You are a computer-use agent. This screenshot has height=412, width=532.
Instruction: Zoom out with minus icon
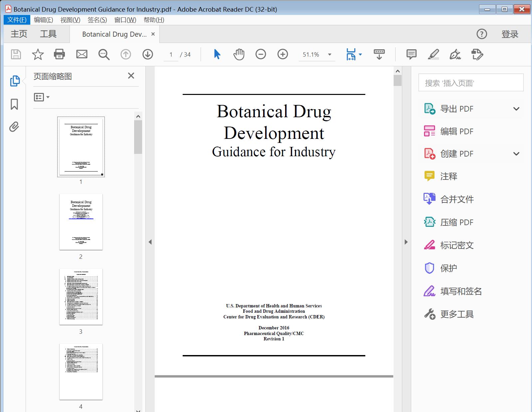point(261,54)
